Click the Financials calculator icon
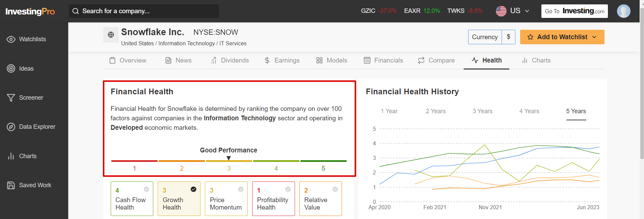644x219 pixels. (x=367, y=60)
